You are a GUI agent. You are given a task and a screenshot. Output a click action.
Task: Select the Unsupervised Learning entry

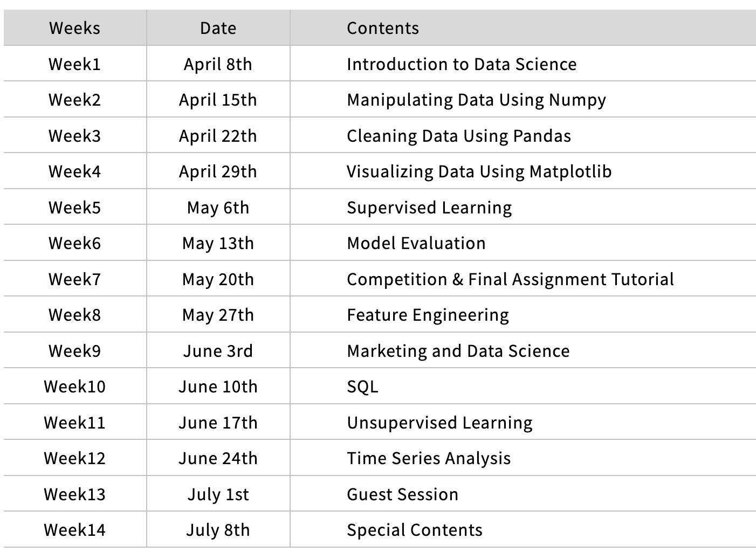pyautogui.click(x=439, y=423)
